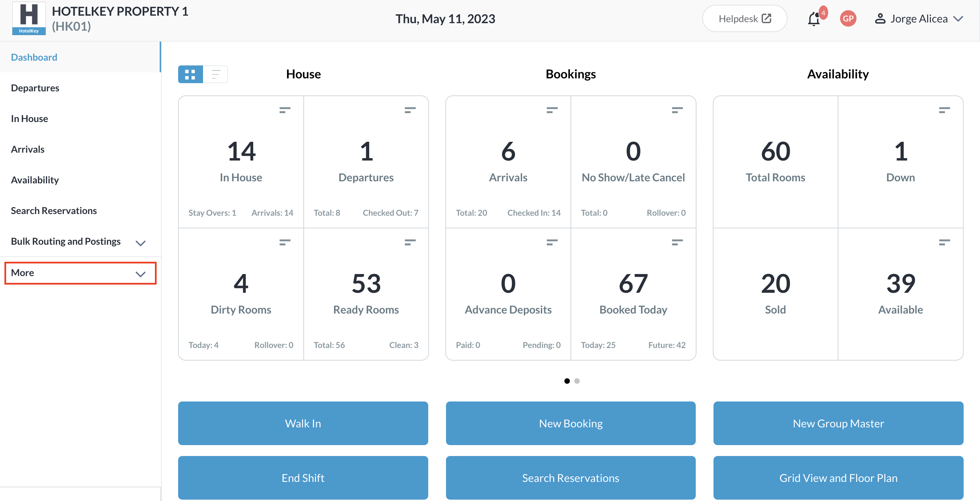This screenshot has width=980, height=501.
Task: Open the Booked Today card menu icon
Action: point(677,242)
